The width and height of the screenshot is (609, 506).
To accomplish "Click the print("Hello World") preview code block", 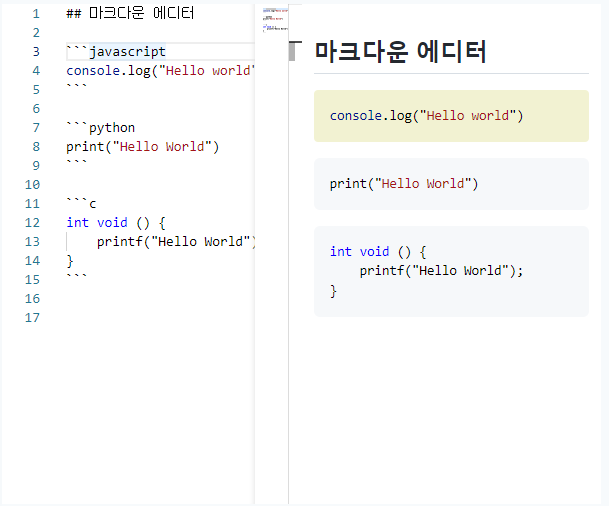I will pos(451,184).
